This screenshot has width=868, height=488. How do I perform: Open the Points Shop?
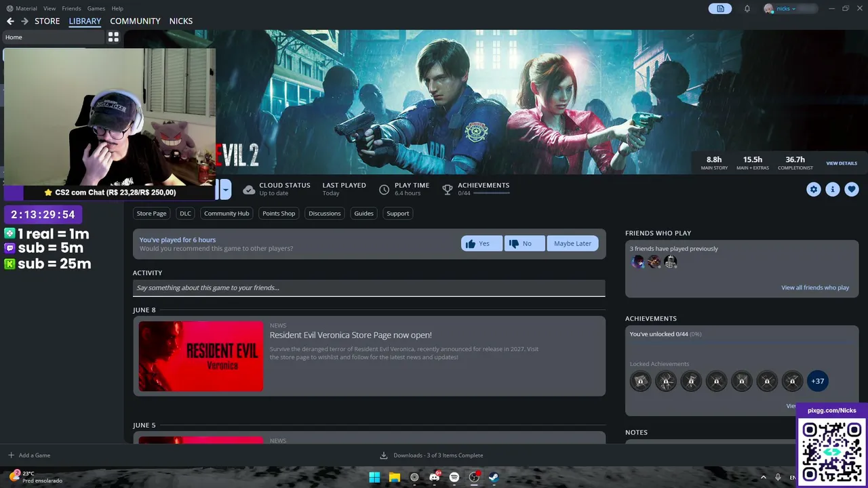[x=279, y=213]
